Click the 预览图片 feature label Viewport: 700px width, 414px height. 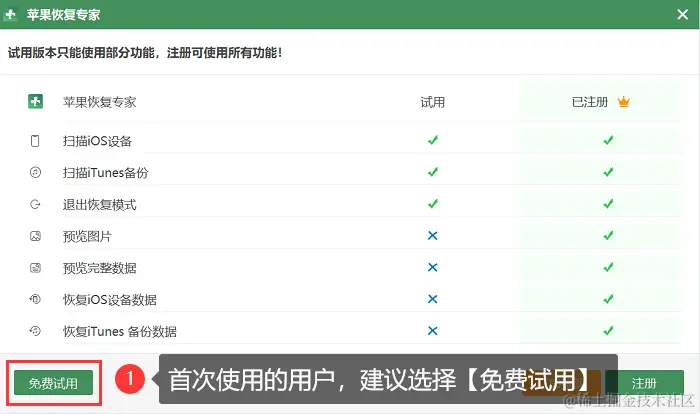point(87,236)
